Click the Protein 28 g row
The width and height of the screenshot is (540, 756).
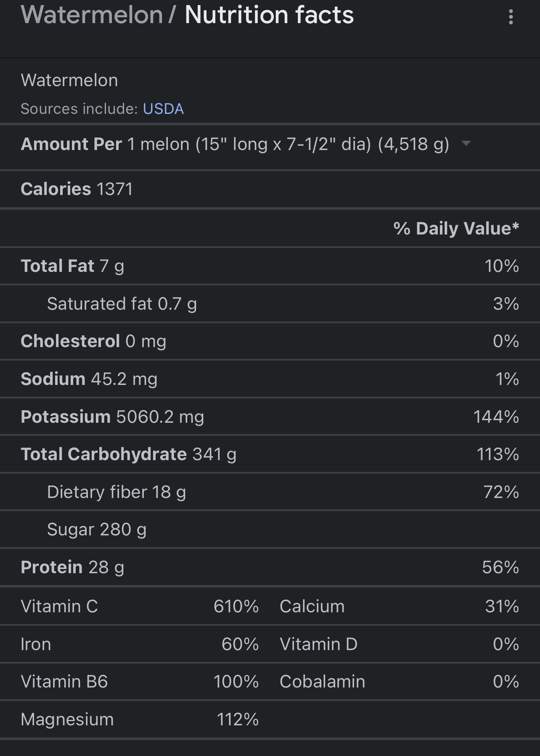pyautogui.click(x=270, y=567)
